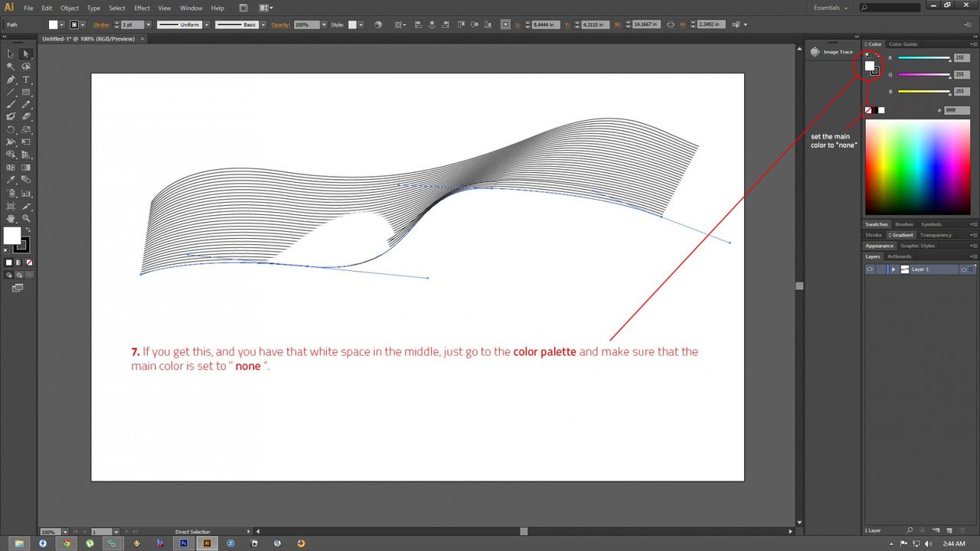Open the Uniform width profile dropdown
980x551 pixels.
pos(205,24)
